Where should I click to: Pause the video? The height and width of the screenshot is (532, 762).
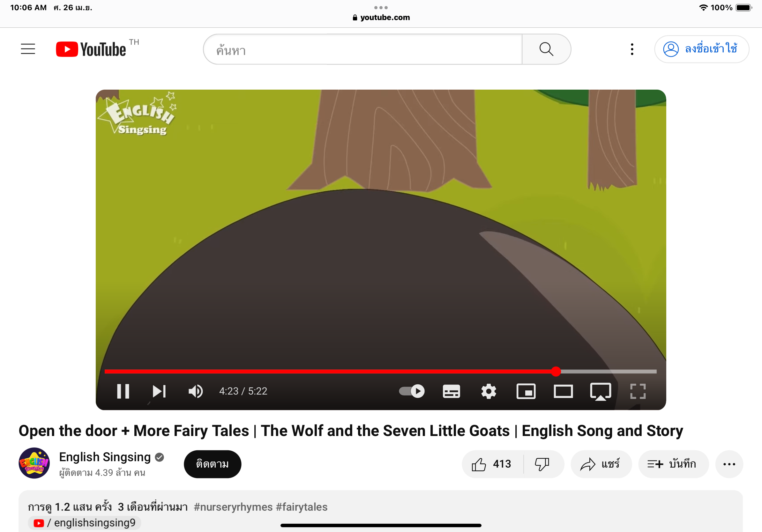coord(123,391)
